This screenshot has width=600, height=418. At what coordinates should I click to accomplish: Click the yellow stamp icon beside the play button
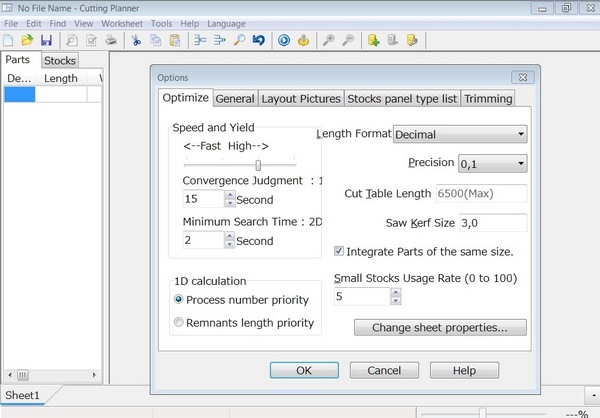click(x=303, y=40)
